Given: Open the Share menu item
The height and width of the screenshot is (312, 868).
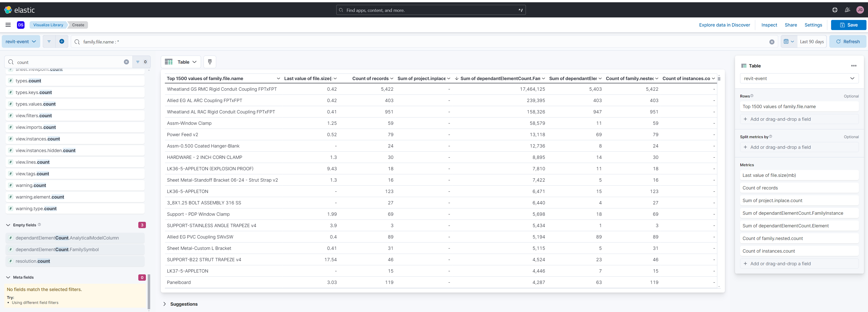Looking at the screenshot, I should click(x=790, y=25).
